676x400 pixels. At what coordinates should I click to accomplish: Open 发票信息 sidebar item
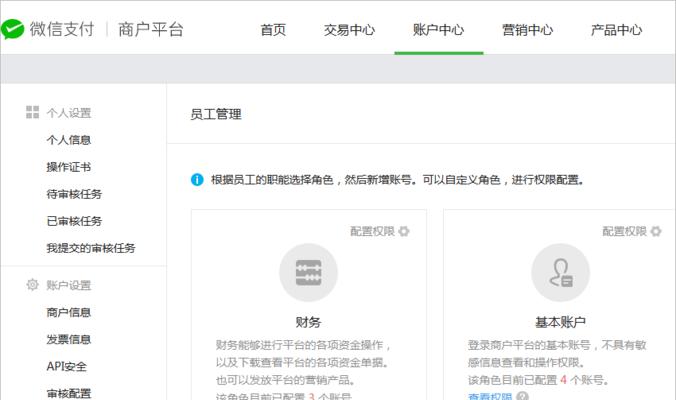69,339
